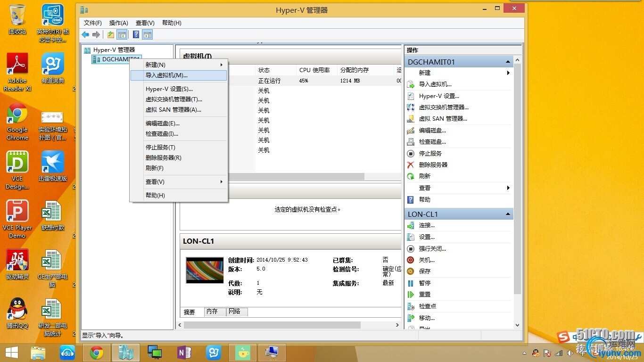Choose 停止服务(T) from the context menu
The height and width of the screenshot is (362, 644).
click(179, 148)
